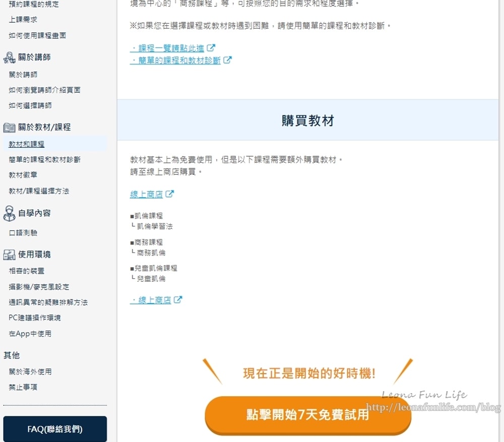This screenshot has height=442, width=504.
Task: Open the 課程一覽請點此進 link
Action: [168, 48]
